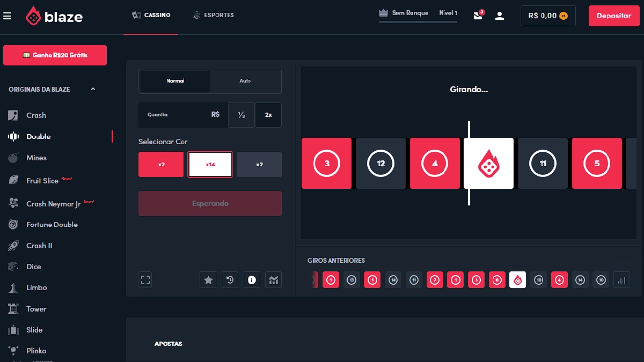Open the Esportes tab
Viewport: 644px width, 362px height.
pos(213,16)
